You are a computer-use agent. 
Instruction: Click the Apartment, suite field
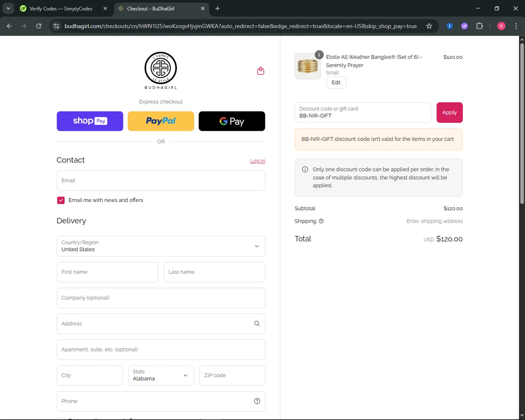pos(161,350)
